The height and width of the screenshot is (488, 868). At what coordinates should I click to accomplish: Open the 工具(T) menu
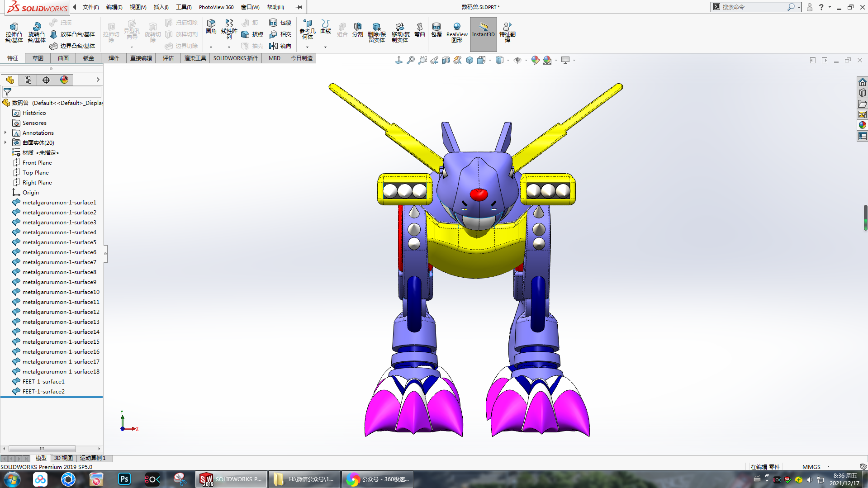[184, 7]
